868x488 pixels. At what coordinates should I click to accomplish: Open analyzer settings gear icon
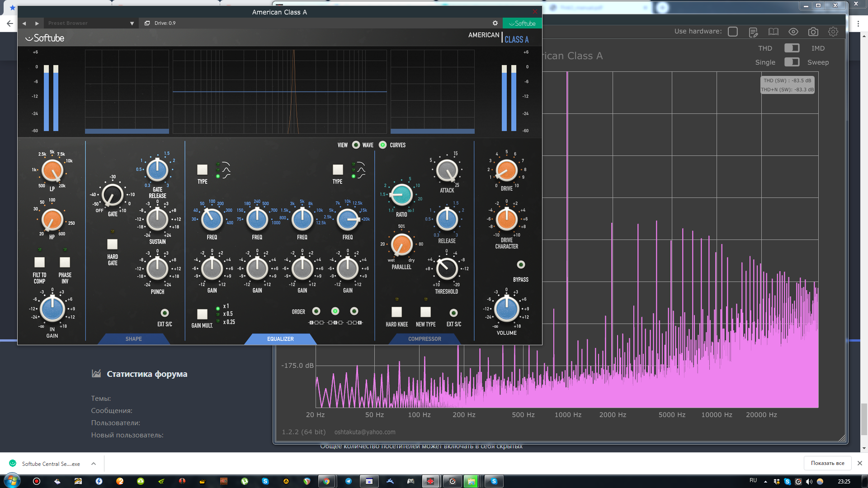click(833, 32)
